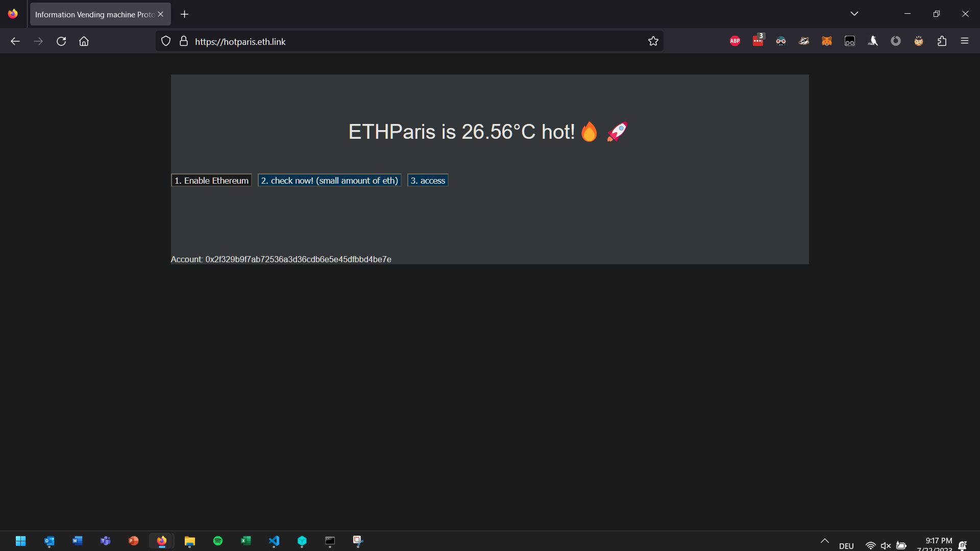Click the white bird extension icon

point(873,41)
